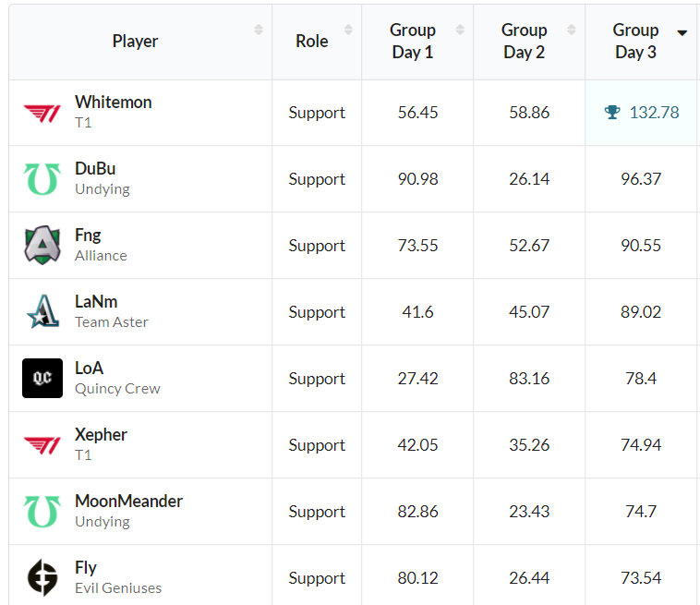Click the Role column header label
The height and width of the screenshot is (605, 700).
click(x=312, y=42)
